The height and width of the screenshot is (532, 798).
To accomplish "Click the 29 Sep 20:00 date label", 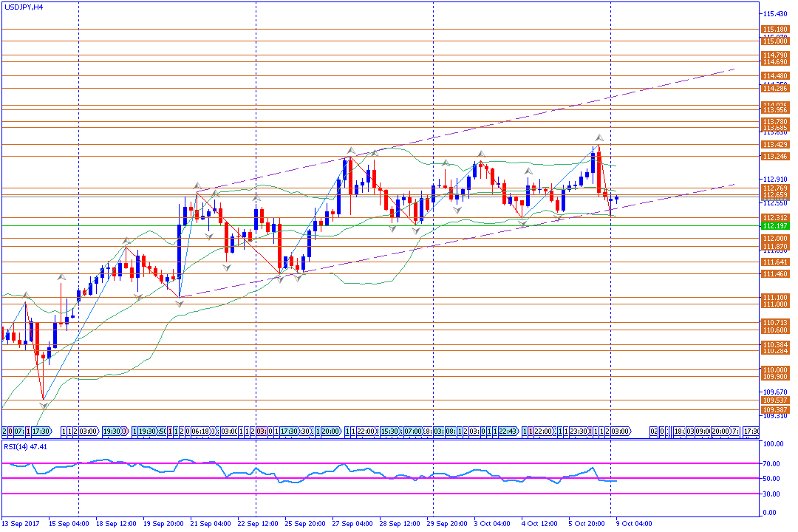I will coord(447,523).
